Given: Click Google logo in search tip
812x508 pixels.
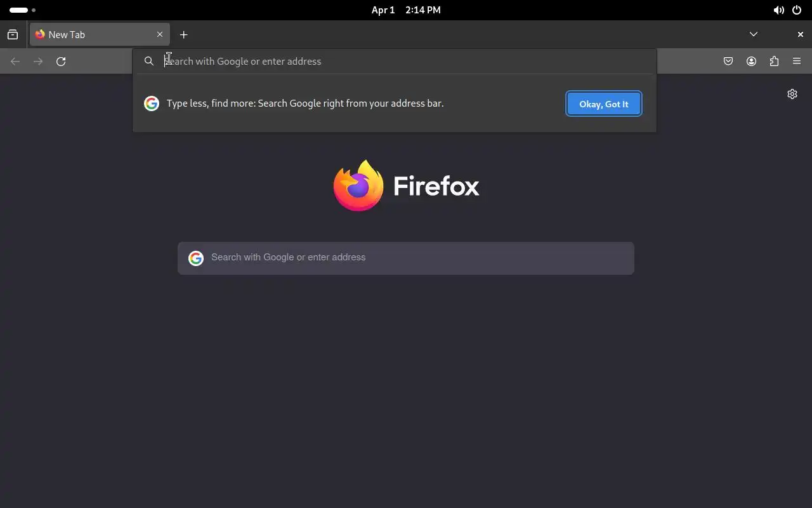Looking at the screenshot, I should pyautogui.click(x=151, y=104).
